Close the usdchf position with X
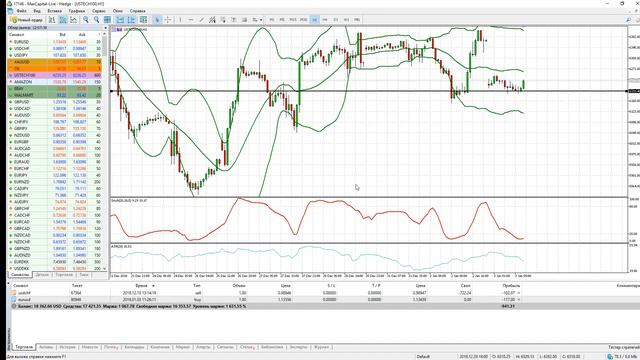Viewport: 640px width, 360px height. [x=519, y=293]
